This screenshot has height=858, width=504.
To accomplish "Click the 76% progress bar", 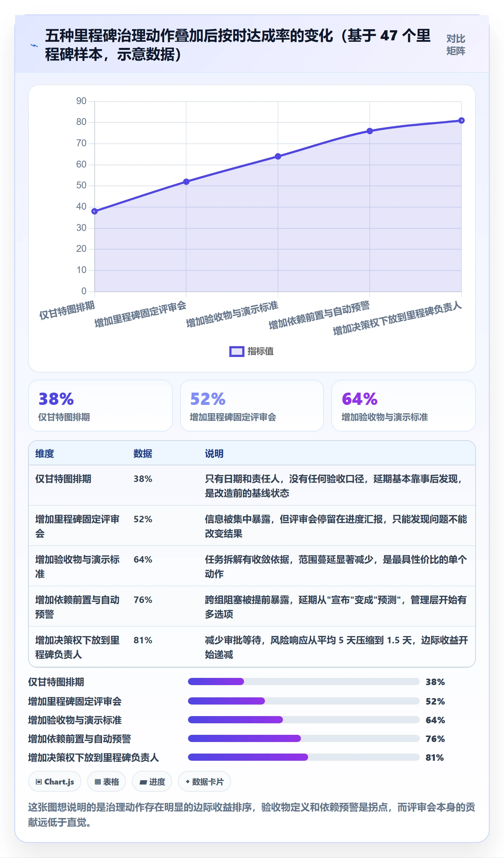I will [x=304, y=738].
